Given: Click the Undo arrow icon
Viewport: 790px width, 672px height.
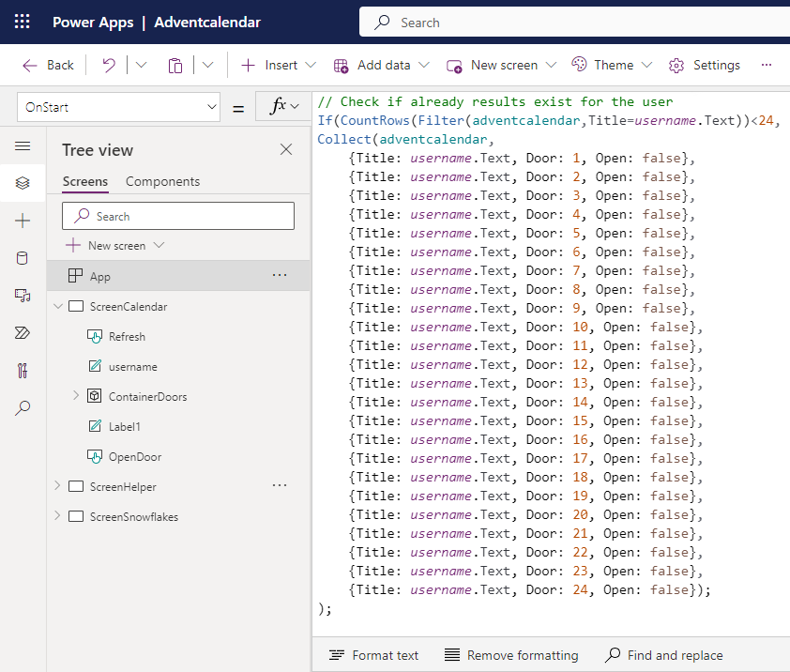Looking at the screenshot, I should pyautogui.click(x=109, y=65).
